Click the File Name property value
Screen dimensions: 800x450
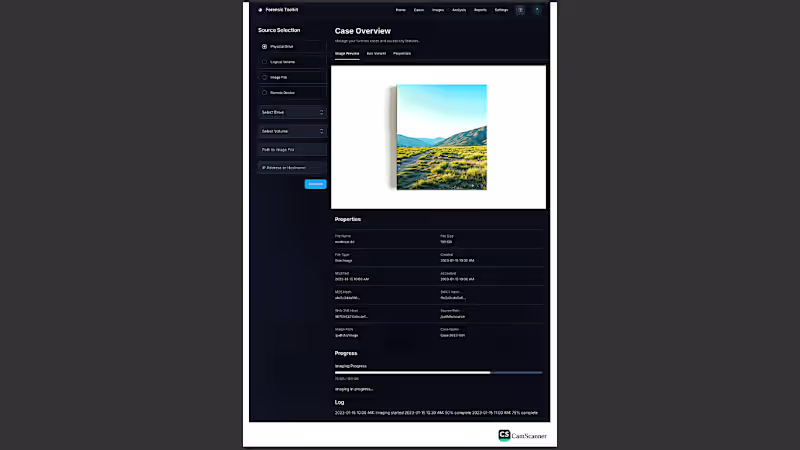coord(344,242)
